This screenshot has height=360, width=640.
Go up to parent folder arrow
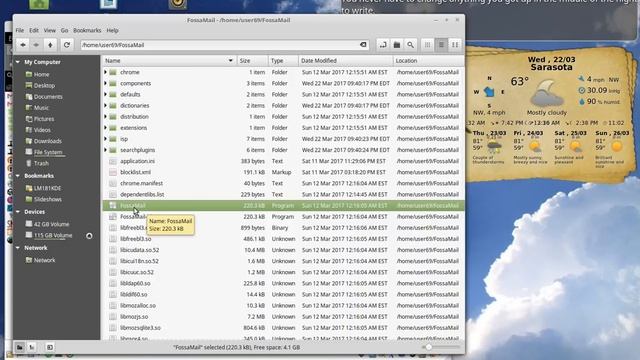(x=50, y=45)
